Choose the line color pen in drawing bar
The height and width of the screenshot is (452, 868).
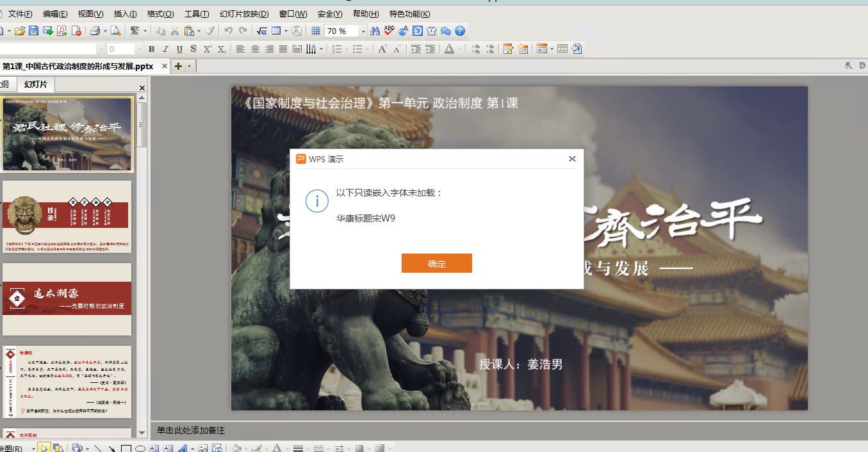click(x=256, y=448)
